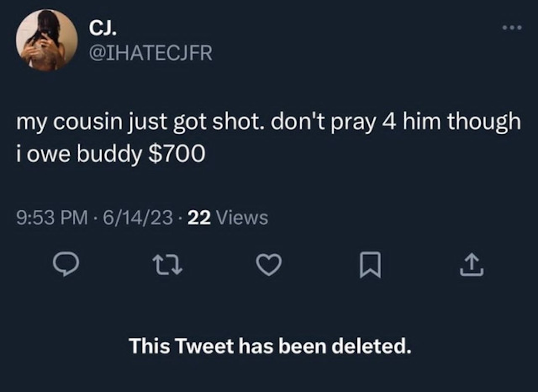Image resolution: width=538 pixels, height=392 pixels.
Task: Like the tweet with the heart icon
Action: [269, 264]
